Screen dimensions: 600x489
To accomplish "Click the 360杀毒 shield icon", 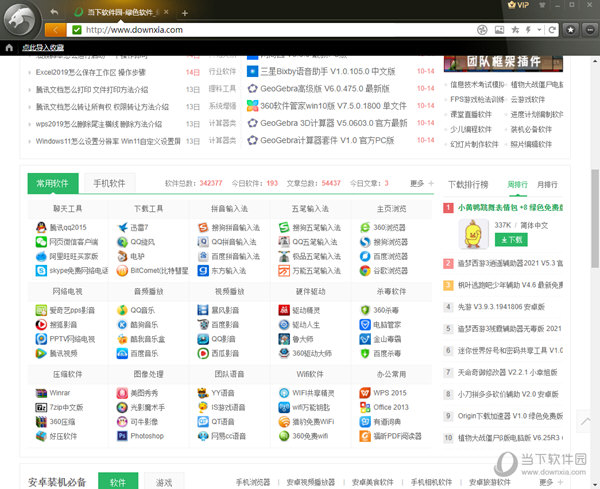I will 365,310.
